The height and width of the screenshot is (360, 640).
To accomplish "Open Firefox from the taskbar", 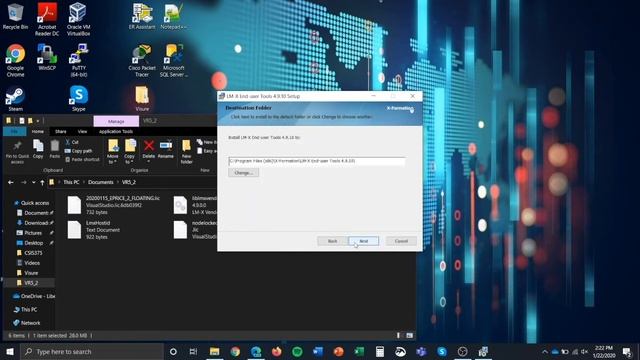I will tap(277, 352).
